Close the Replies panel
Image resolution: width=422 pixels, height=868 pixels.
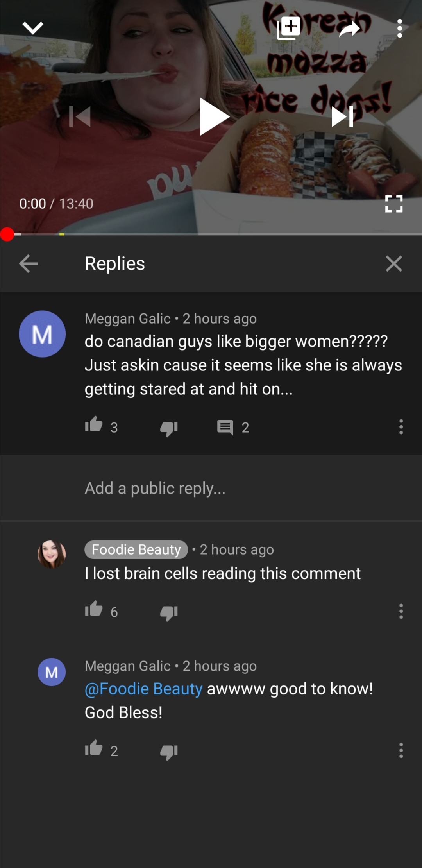coord(393,263)
